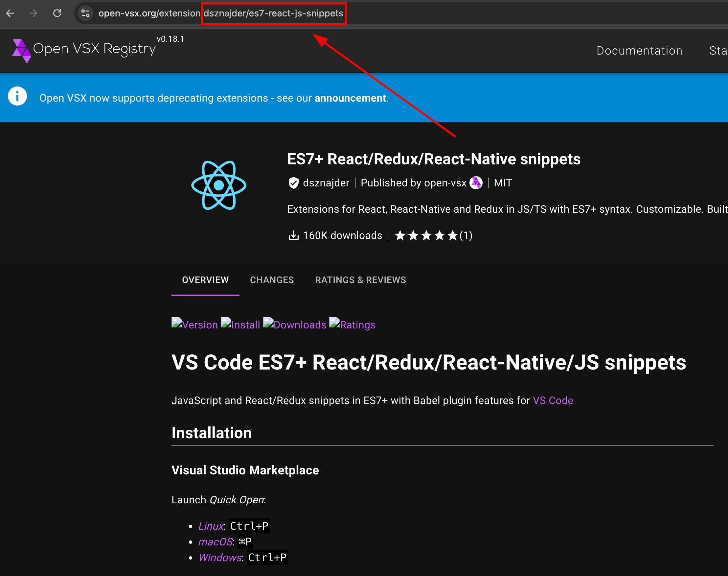Screen dimensions: 728x576
Task: Switch to the OVERVIEW tab
Action: (205, 280)
